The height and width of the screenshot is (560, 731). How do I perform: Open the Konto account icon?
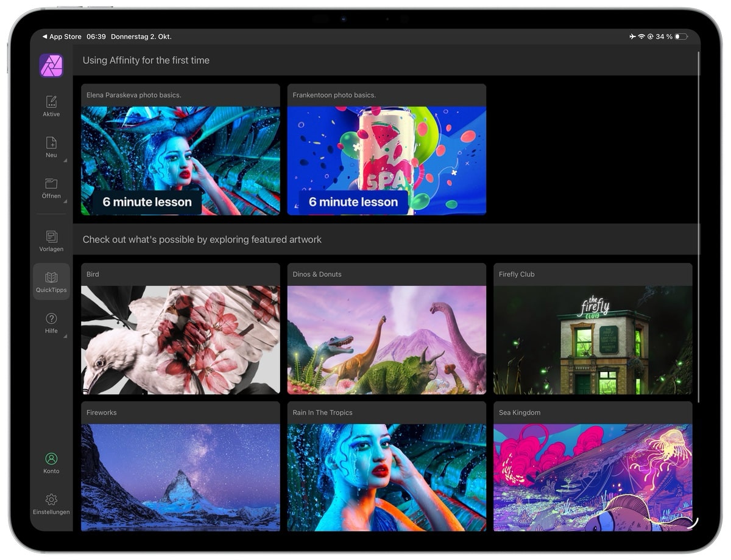[x=51, y=458]
